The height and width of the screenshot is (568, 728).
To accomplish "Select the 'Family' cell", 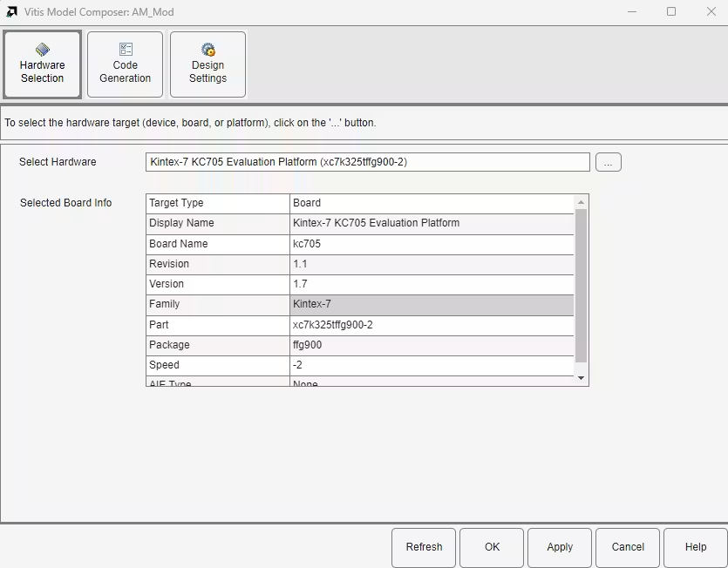I will 218,304.
